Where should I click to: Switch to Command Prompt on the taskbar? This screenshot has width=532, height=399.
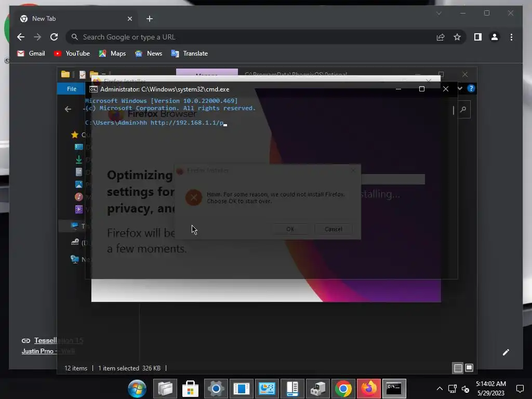[394, 389]
